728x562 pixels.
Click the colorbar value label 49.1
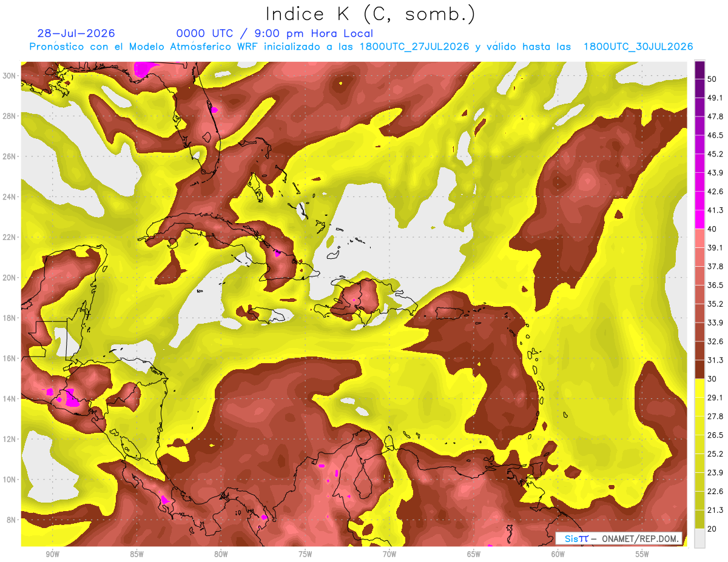pyautogui.click(x=715, y=98)
